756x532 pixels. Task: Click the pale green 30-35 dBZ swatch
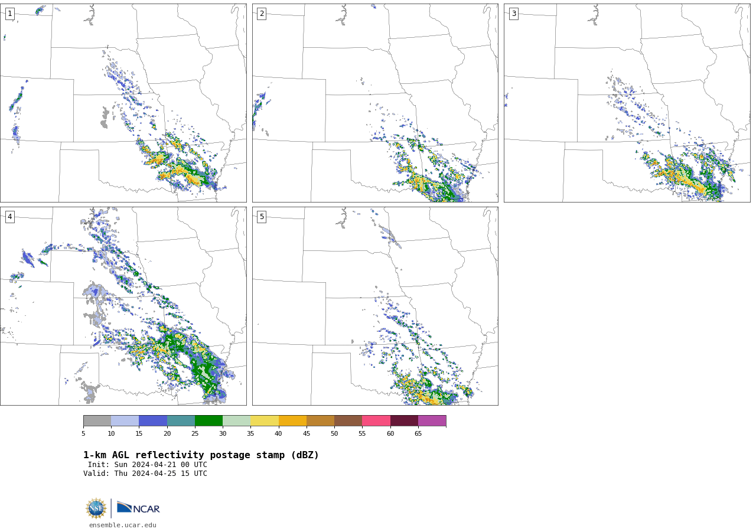pyautogui.click(x=236, y=421)
